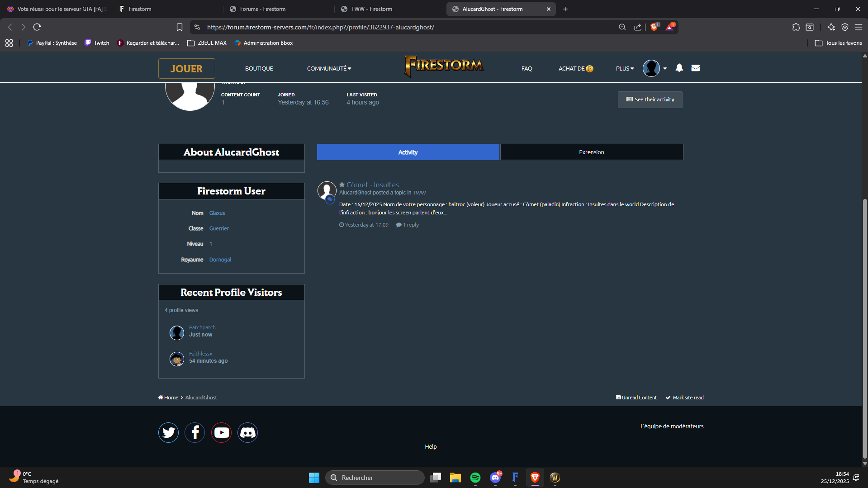The height and width of the screenshot is (488, 868).
Task: Switch to the Extension tab
Action: pyautogui.click(x=591, y=152)
